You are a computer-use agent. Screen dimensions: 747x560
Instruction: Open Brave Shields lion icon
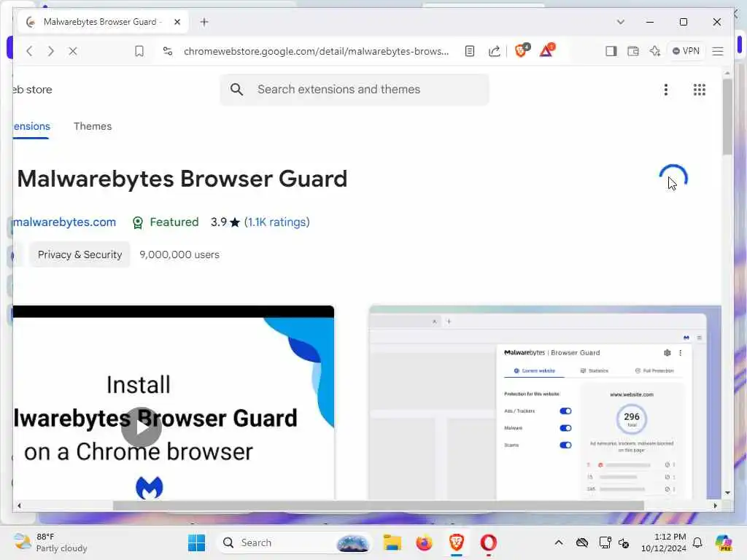522,50
